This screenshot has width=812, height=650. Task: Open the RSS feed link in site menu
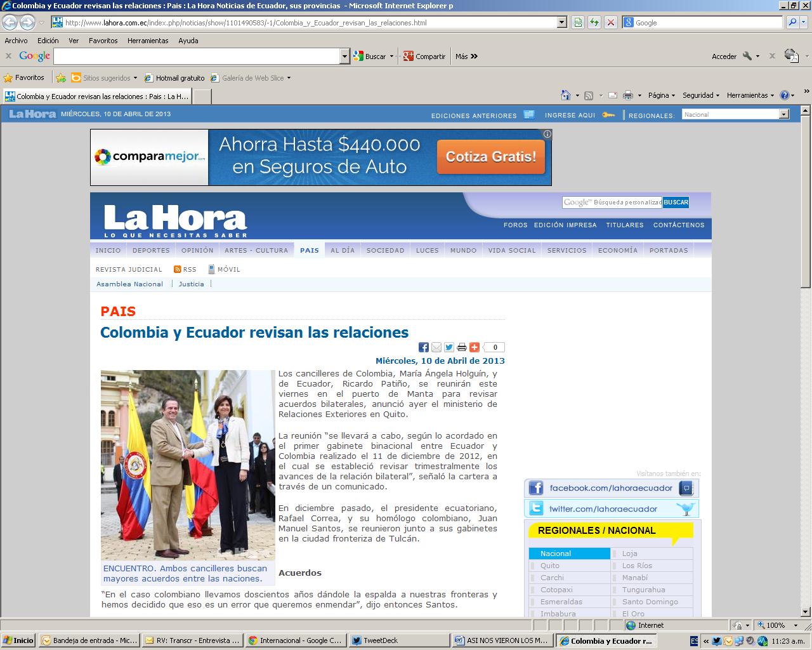(x=185, y=269)
